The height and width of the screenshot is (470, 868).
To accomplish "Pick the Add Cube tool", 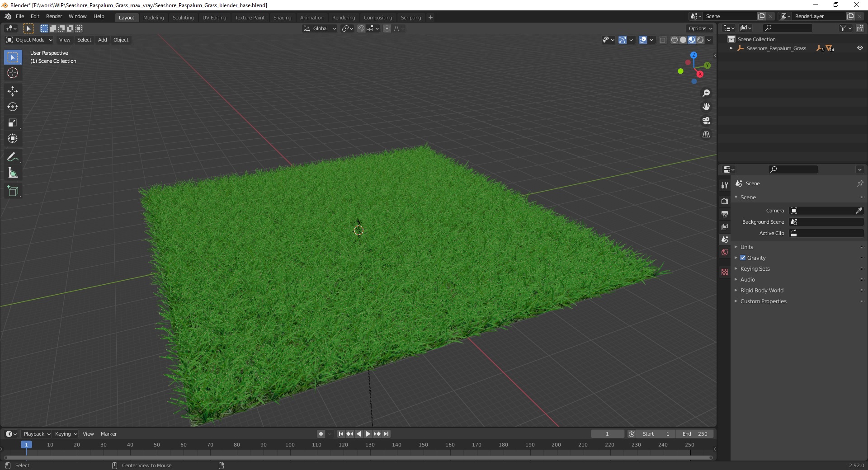I will pos(13,191).
